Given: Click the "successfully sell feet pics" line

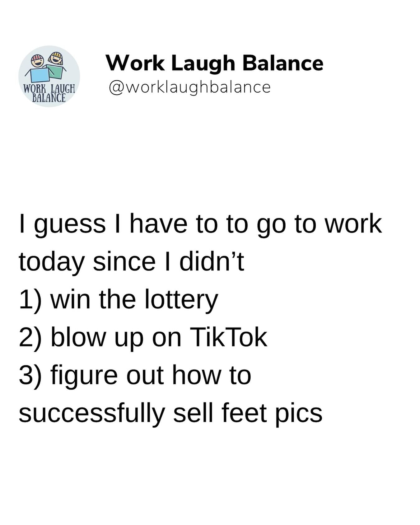Looking at the screenshot, I should (170, 414).
